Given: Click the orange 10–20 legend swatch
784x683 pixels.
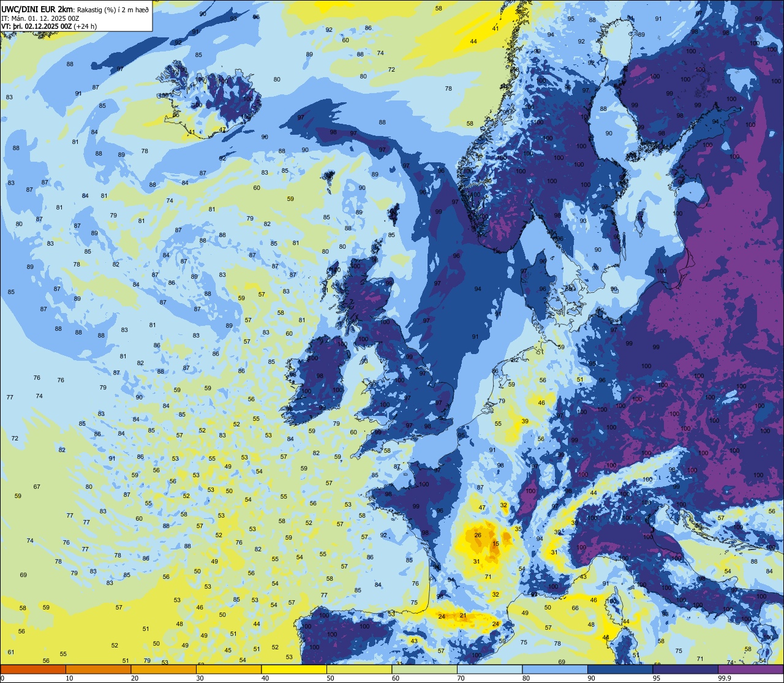Looking at the screenshot, I should point(98,669).
